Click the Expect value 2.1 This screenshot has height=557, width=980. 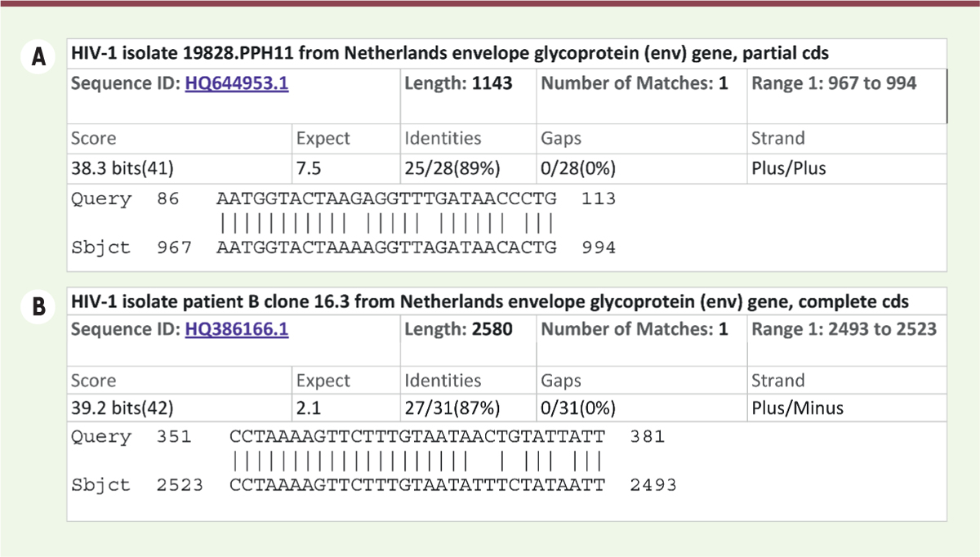tap(311, 408)
